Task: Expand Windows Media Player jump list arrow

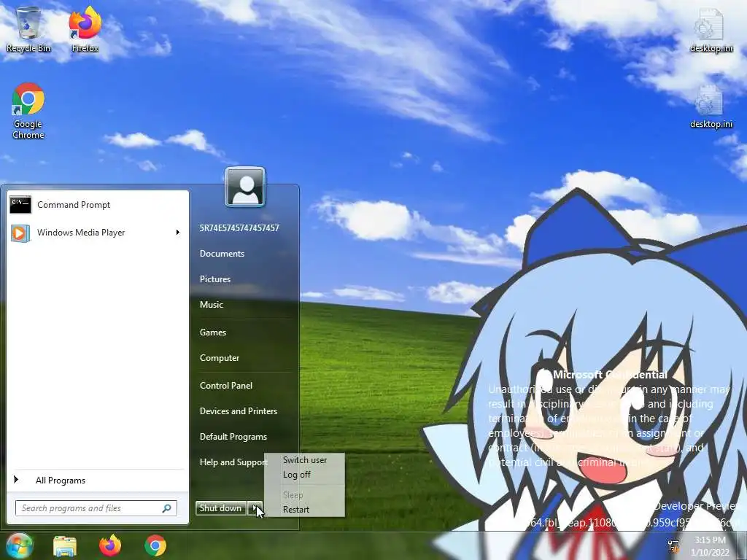Action: coord(178,233)
